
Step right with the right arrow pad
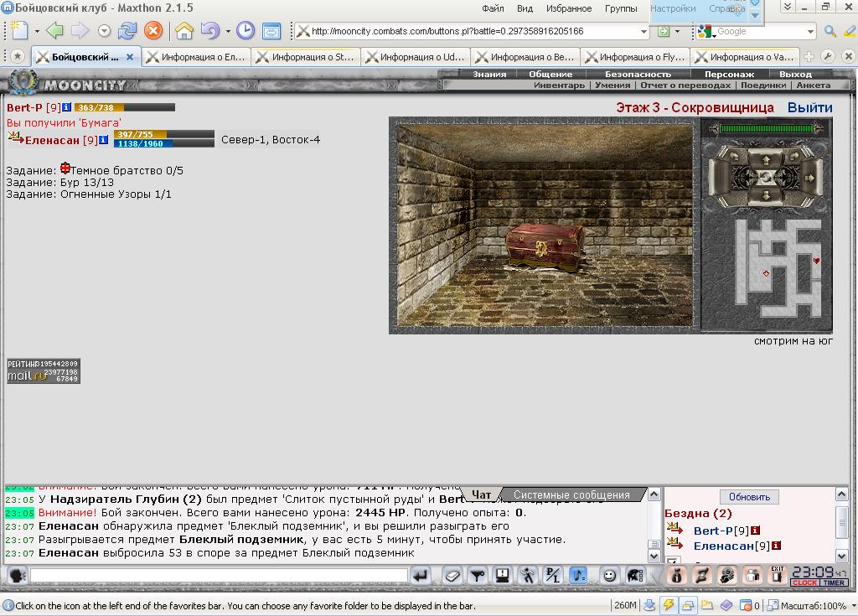point(810,178)
